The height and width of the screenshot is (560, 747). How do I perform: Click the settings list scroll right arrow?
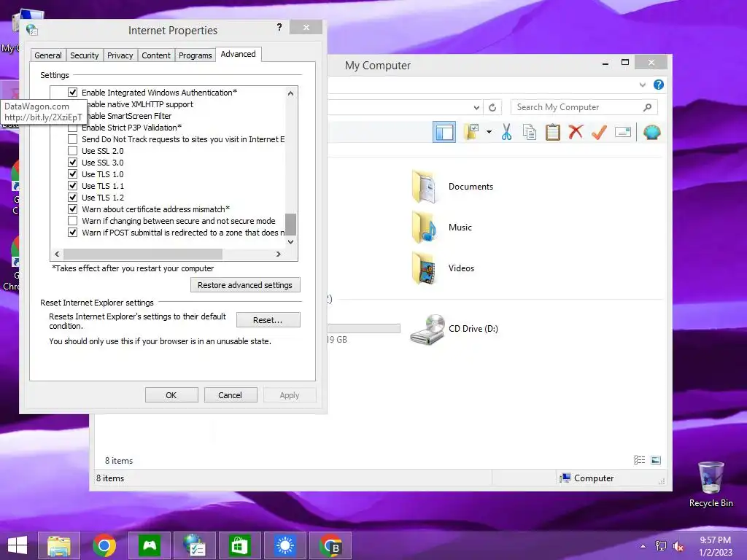point(279,254)
